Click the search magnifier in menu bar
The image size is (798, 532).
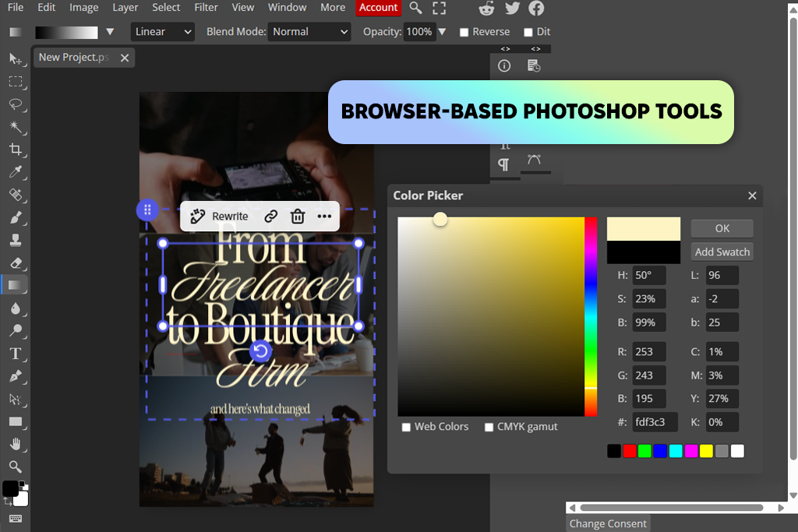pyautogui.click(x=416, y=8)
